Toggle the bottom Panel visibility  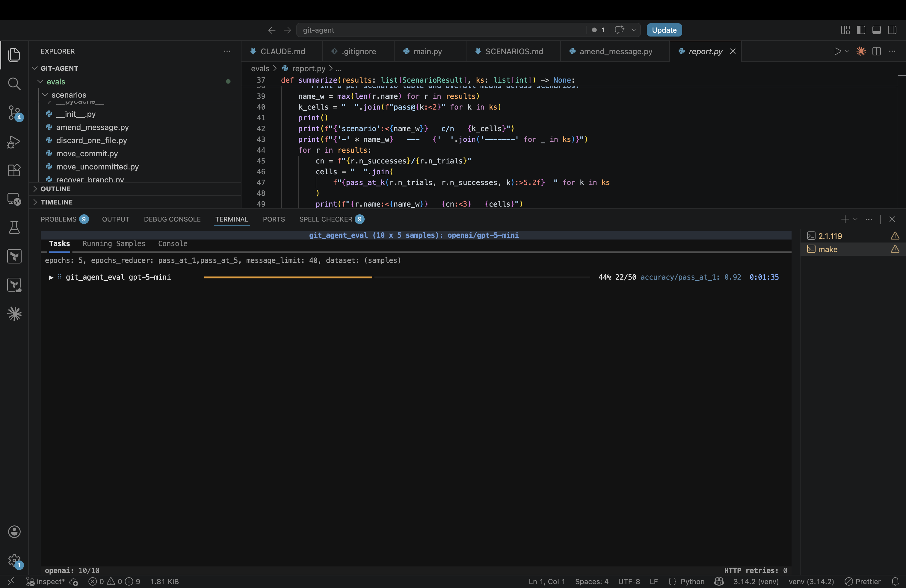pyautogui.click(x=876, y=30)
